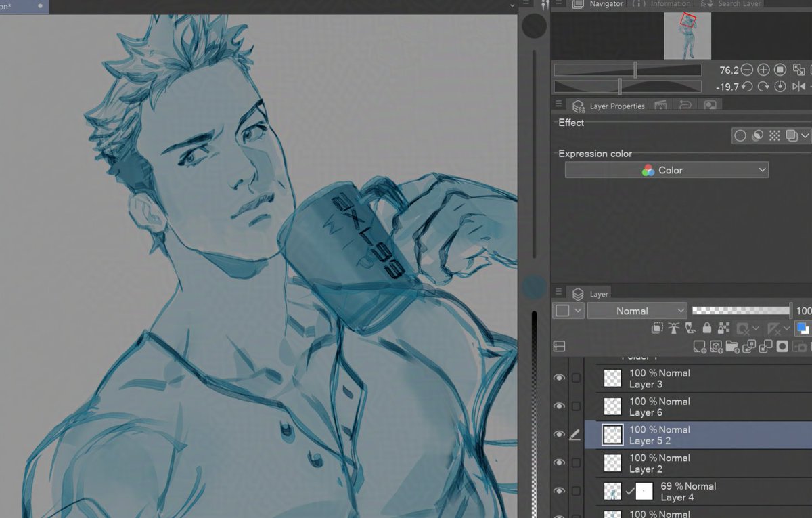Set 100% zoom with Navigator square icon
The width and height of the screenshot is (812, 518).
click(x=780, y=70)
